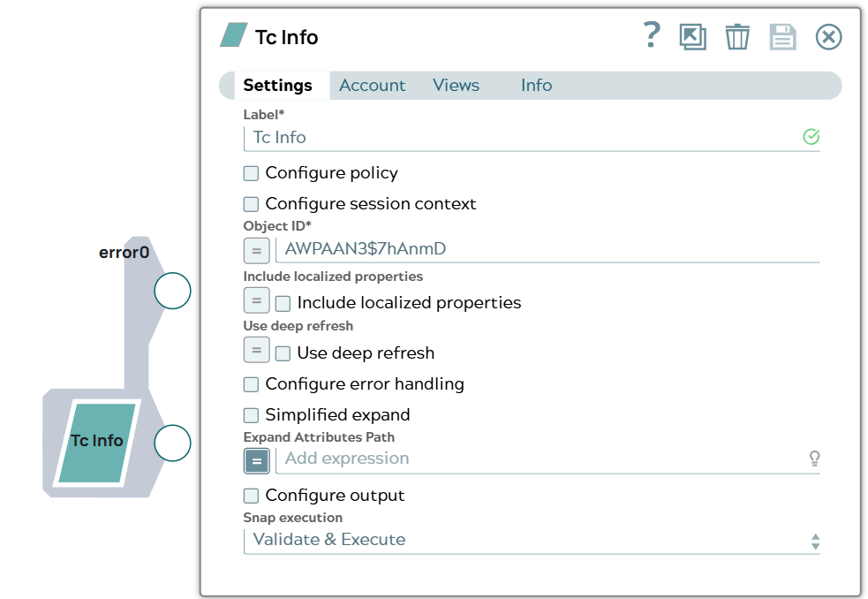Click the Snap execution field label

[293, 518]
